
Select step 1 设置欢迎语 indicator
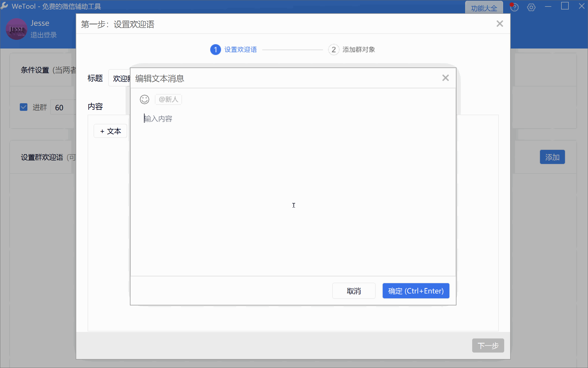[x=216, y=50]
